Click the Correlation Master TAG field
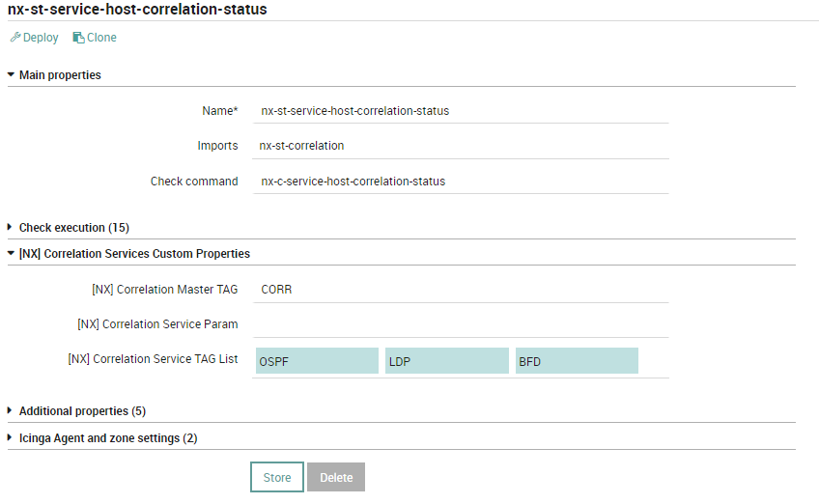Viewport: 819px width, 504px height. click(x=461, y=290)
